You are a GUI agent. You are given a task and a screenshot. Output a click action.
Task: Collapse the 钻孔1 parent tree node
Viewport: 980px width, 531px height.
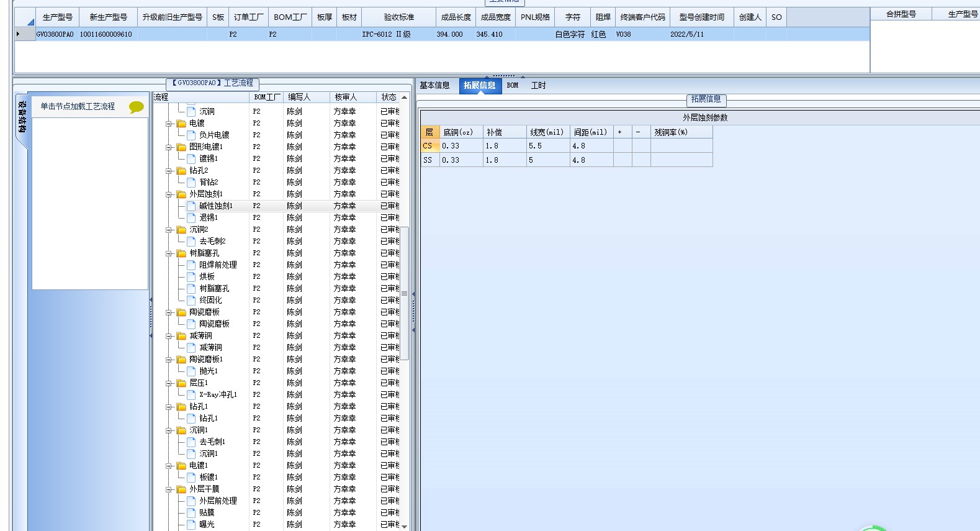click(x=169, y=407)
